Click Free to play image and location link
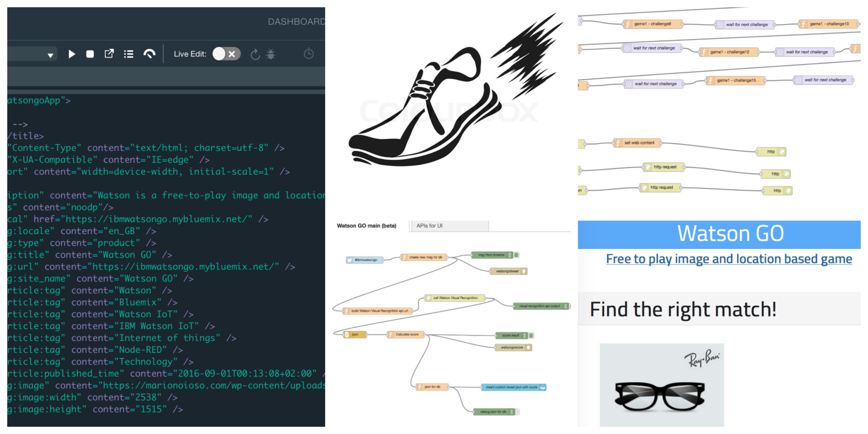This screenshot has height=434, width=868. tap(729, 259)
